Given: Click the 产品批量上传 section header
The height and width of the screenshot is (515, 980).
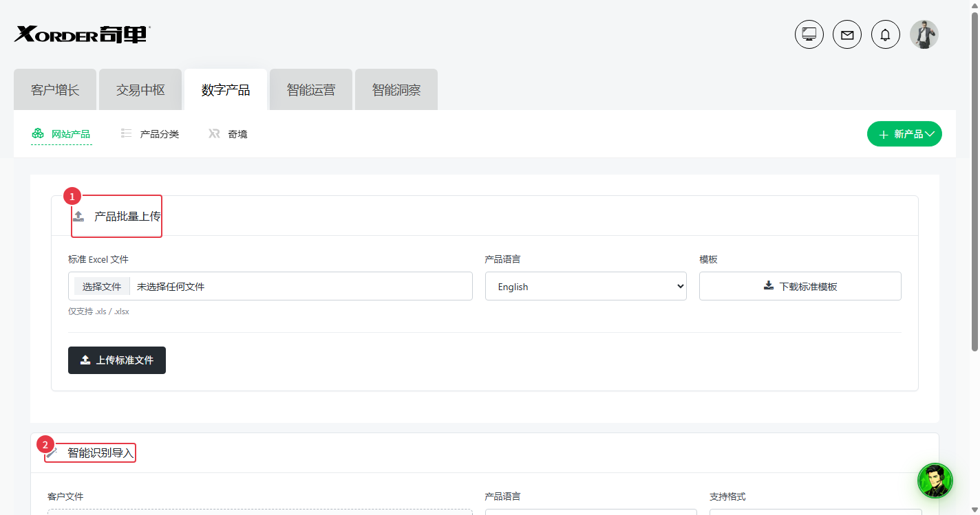Looking at the screenshot, I should point(117,217).
